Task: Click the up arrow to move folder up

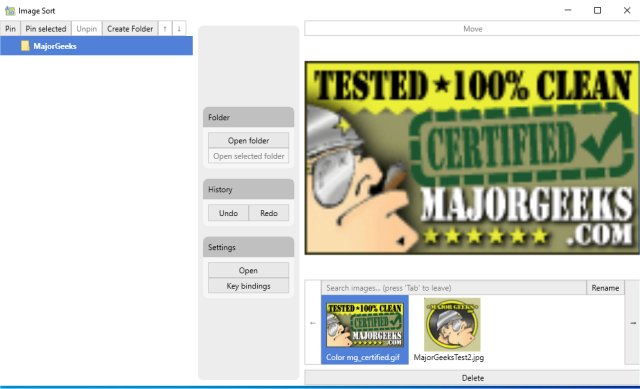Action: 165,29
